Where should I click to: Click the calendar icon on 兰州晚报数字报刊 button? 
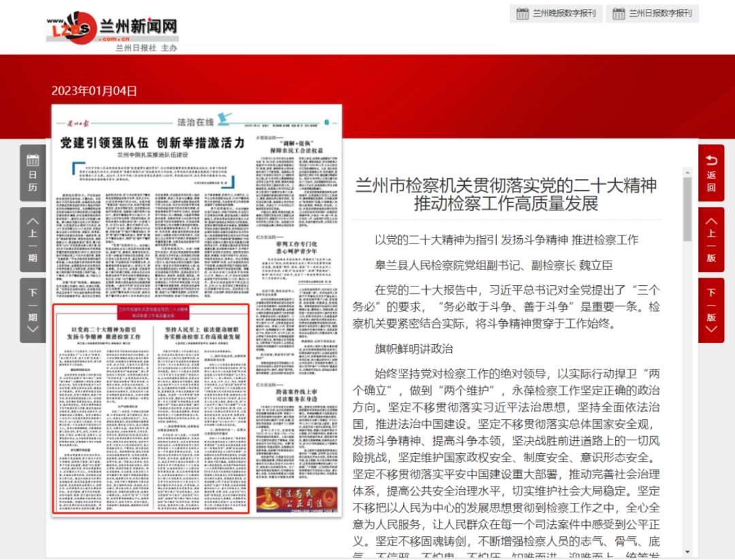tap(521, 14)
